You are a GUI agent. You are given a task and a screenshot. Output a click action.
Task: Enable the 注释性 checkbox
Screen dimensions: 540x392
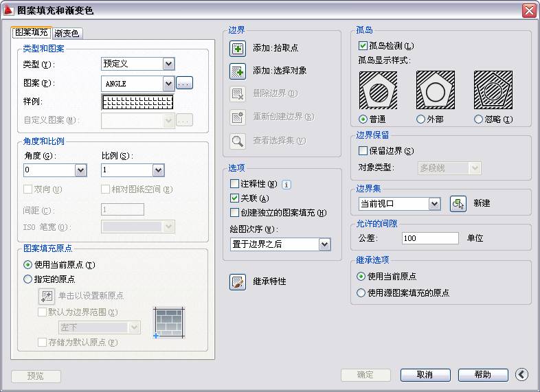(x=235, y=184)
